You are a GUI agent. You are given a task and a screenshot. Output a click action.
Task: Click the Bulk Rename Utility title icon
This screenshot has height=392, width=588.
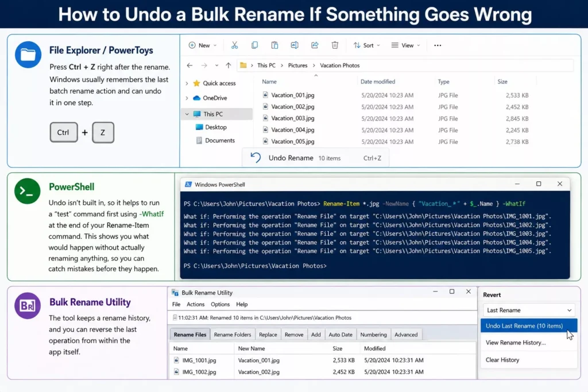[175, 293]
